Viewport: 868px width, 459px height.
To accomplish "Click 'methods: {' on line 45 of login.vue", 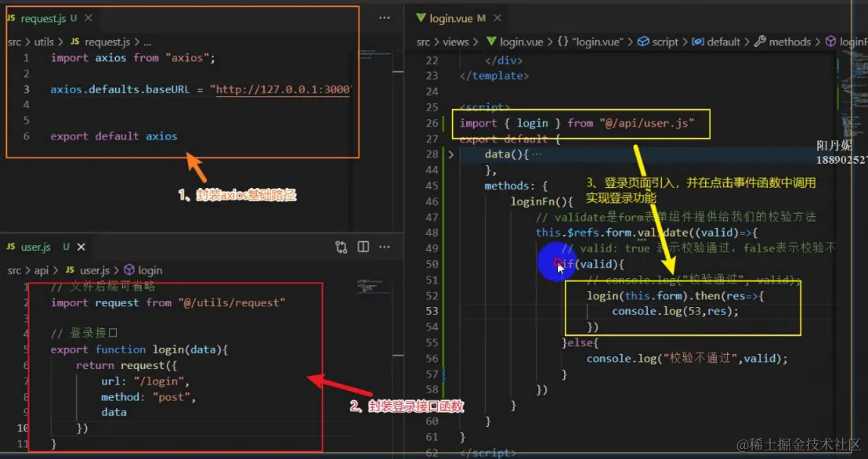I will (516, 186).
